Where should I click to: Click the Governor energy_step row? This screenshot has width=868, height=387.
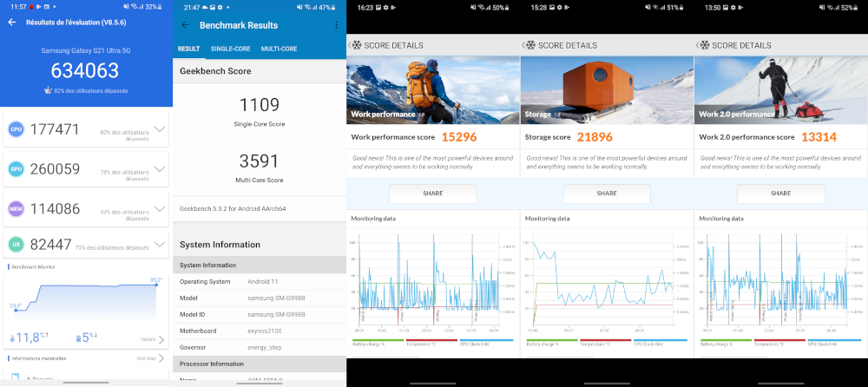coord(259,348)
